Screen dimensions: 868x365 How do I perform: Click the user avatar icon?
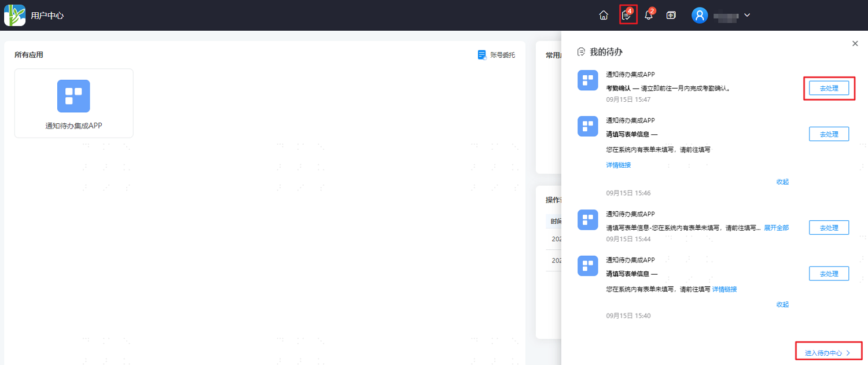click(700, 15)
